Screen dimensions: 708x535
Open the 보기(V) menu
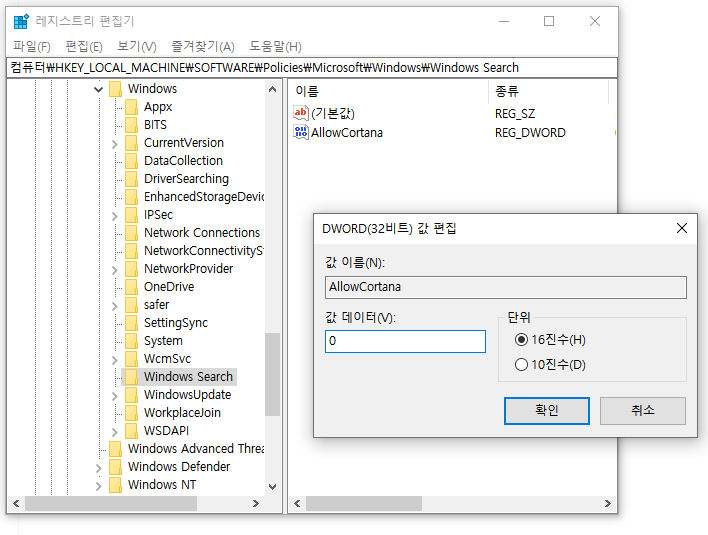[137, 47]
